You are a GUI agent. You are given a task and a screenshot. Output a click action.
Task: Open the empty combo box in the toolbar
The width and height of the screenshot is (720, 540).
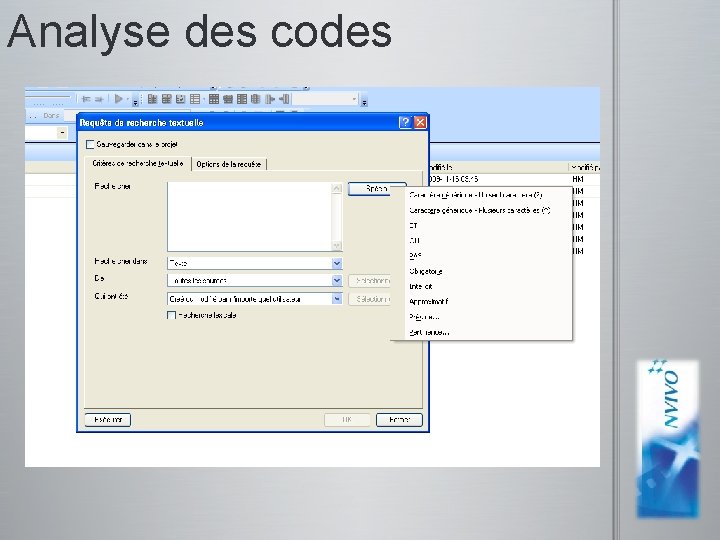coord(325,99)
